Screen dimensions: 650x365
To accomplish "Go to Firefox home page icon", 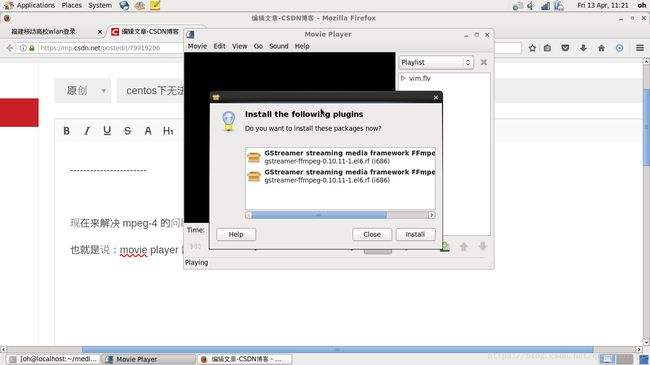I will [x=601, y=48].
